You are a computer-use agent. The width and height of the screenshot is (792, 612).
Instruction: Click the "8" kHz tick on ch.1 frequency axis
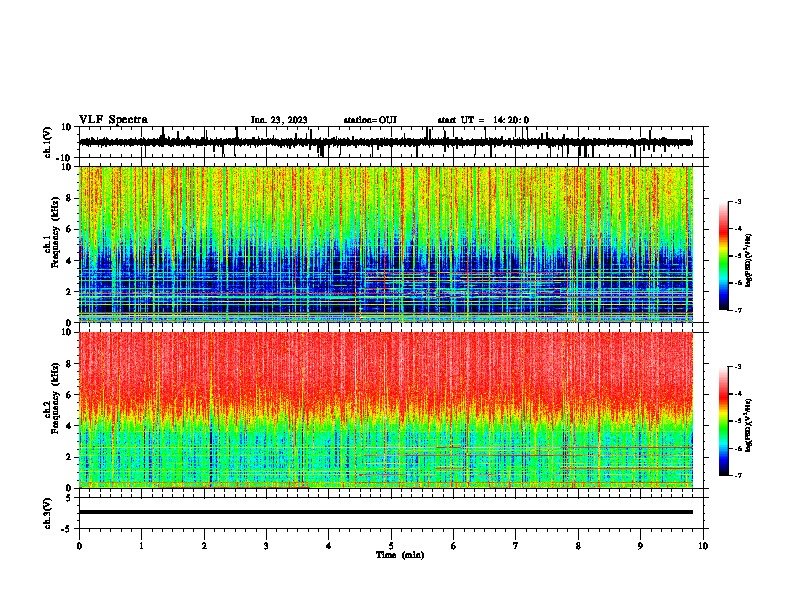tap(69, 198)
